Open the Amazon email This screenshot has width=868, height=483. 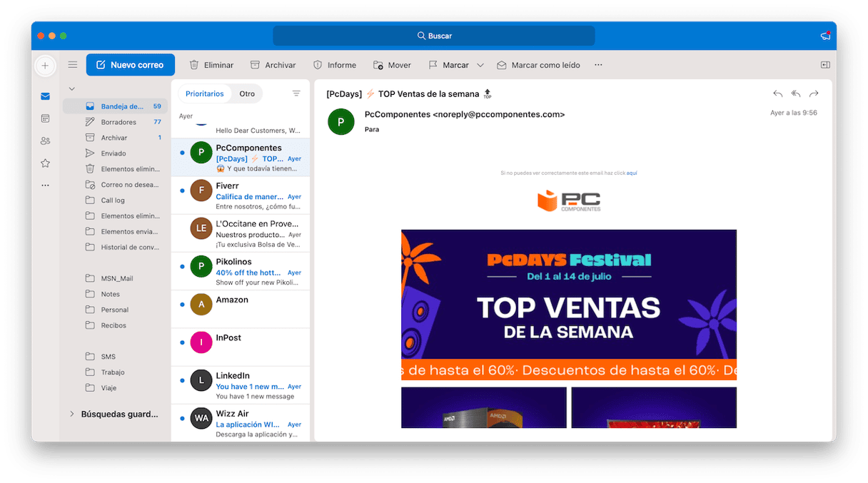[241, 309]
